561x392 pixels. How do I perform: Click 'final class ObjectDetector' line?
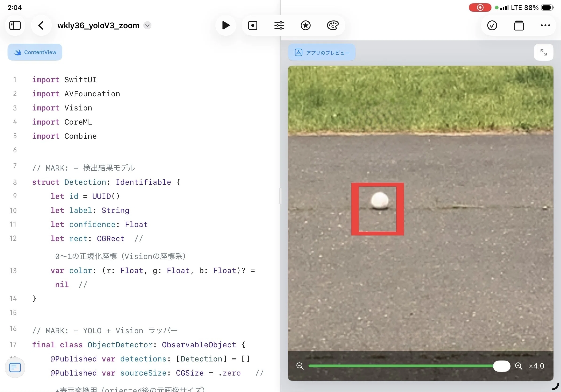[x=139, y=345]
